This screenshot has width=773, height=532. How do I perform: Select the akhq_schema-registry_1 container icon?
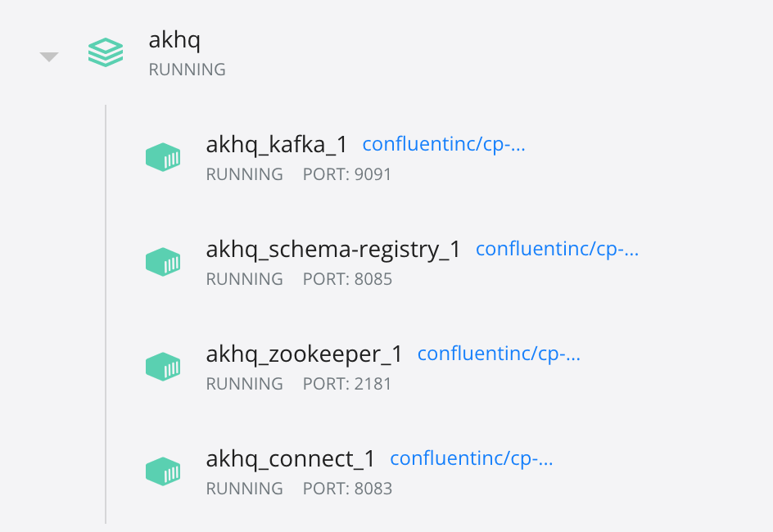(163, 261)
